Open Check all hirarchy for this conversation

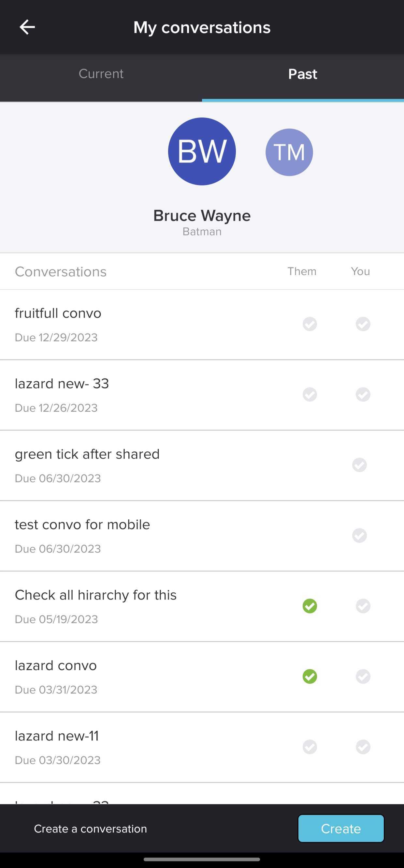click(x=202, y=606)
